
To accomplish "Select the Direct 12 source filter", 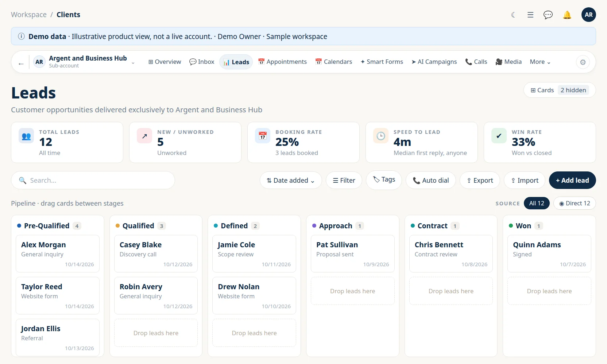I will click(x=575, y=203).
